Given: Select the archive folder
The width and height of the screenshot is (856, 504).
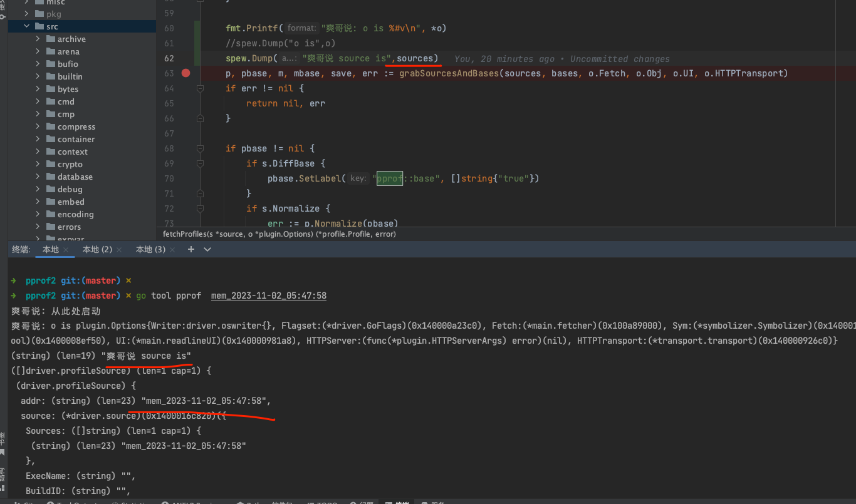Looking at the screenshot, I should tap(71, 39).
